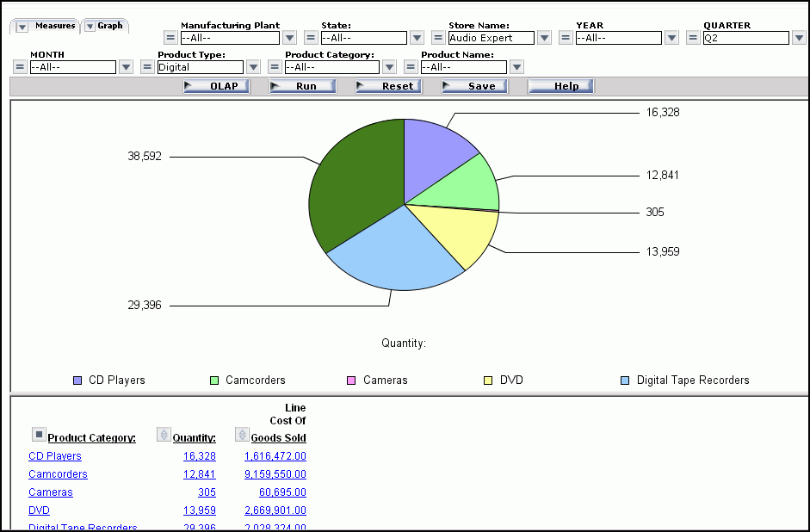Image resolution: width=810 pixels, height=532 pixels.
Task: Click the square icon beside Product Category header
Action: tap(39, 435)
